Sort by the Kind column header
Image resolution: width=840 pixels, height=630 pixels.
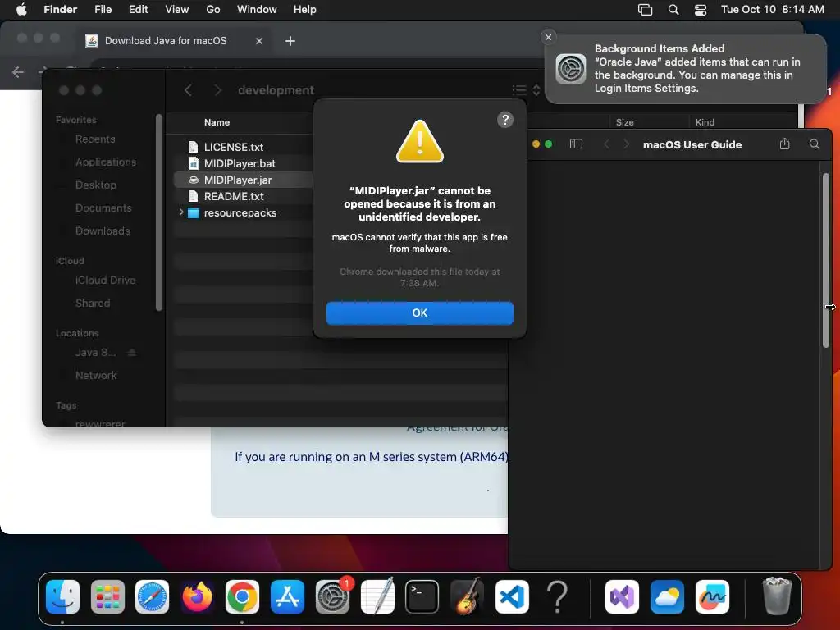point(705,122)
